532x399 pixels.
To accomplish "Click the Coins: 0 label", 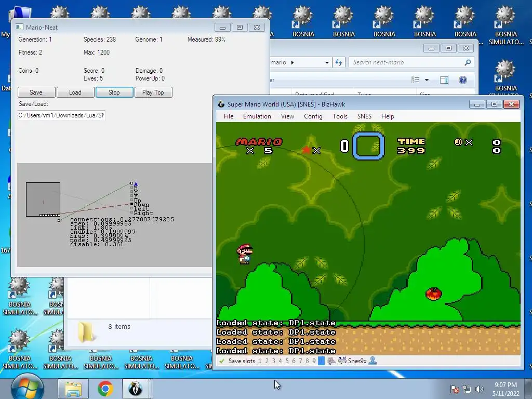I will tap(28, 71).
